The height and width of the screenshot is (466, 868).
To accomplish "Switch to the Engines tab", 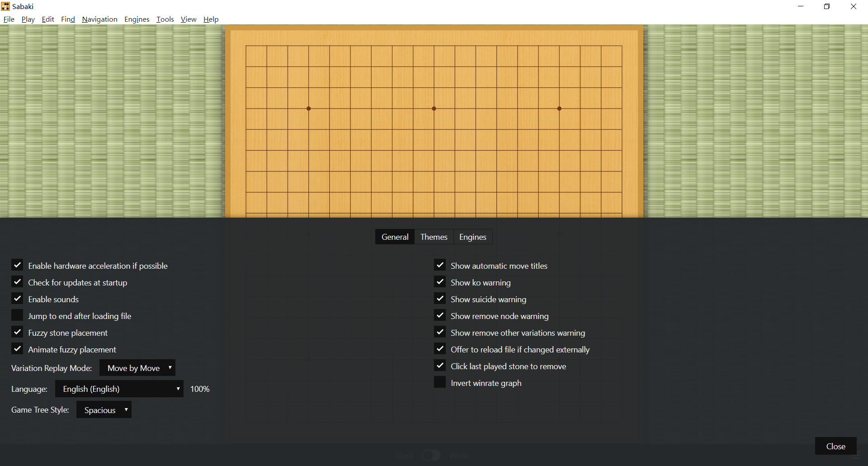I will pyautogui.click(x=472, y=237).
